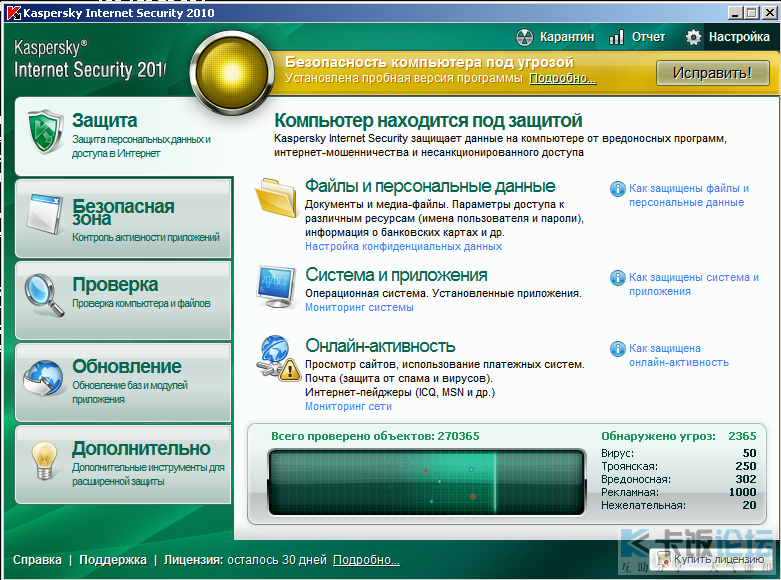Click the monitor Система и приложения icon
Image resolution: width=781 pixels, height=580 pixels.
pos(275,287)
